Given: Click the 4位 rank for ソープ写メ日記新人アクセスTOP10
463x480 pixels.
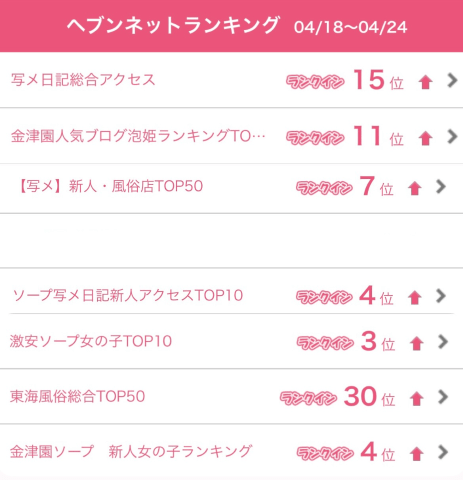Looking at the screenshot, I should (x=376, y=296).
